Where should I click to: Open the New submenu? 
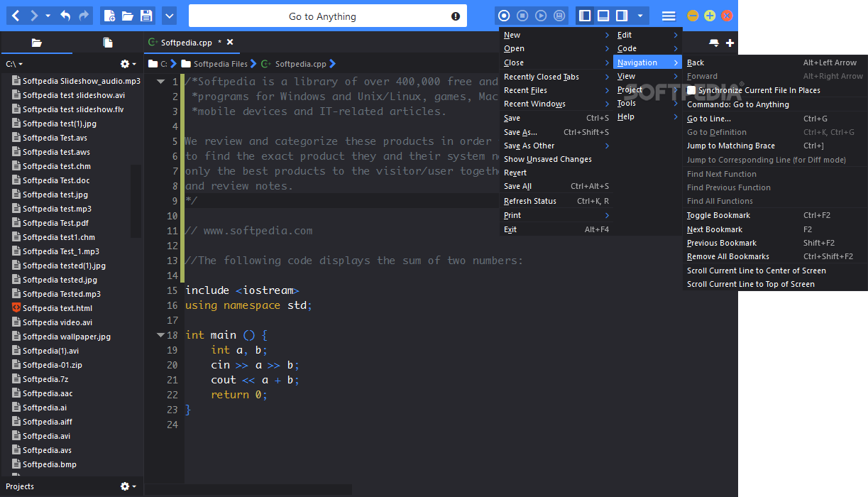[x=556, y=35]
